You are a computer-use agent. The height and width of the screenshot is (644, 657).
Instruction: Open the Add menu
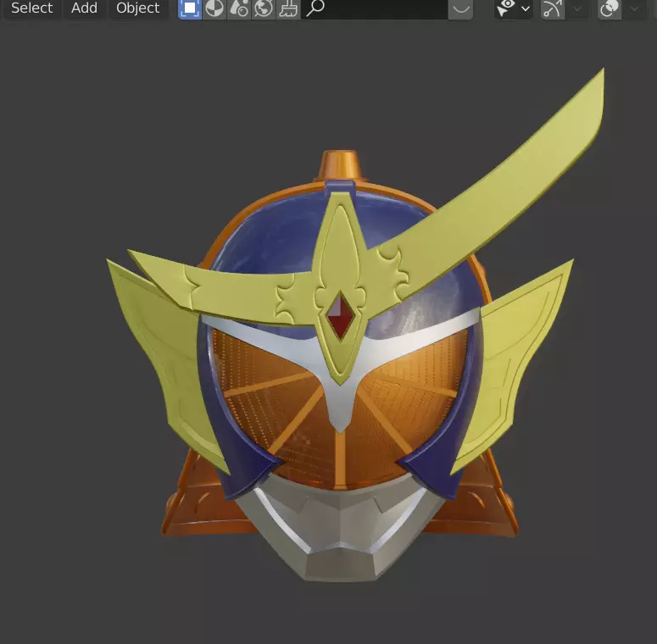(x=84, y=8)
